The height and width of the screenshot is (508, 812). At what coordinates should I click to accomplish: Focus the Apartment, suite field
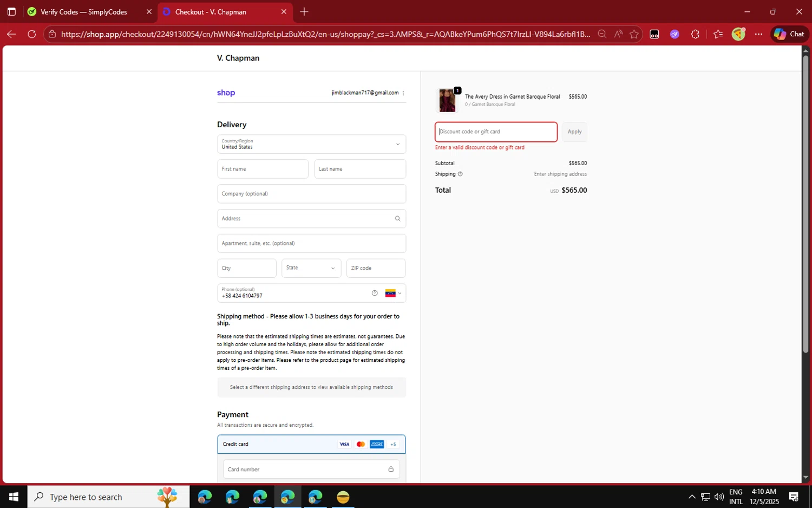click(311, 244)
